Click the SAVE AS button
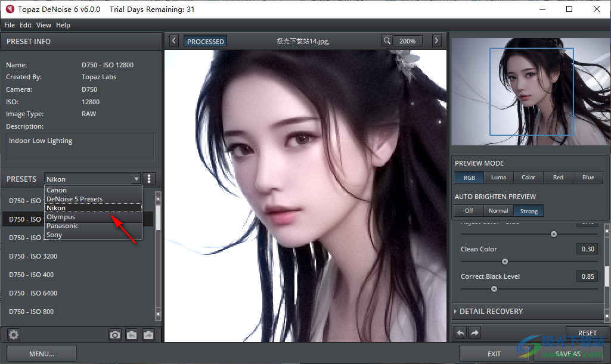The image size is (611, 364). pos(567,353)
